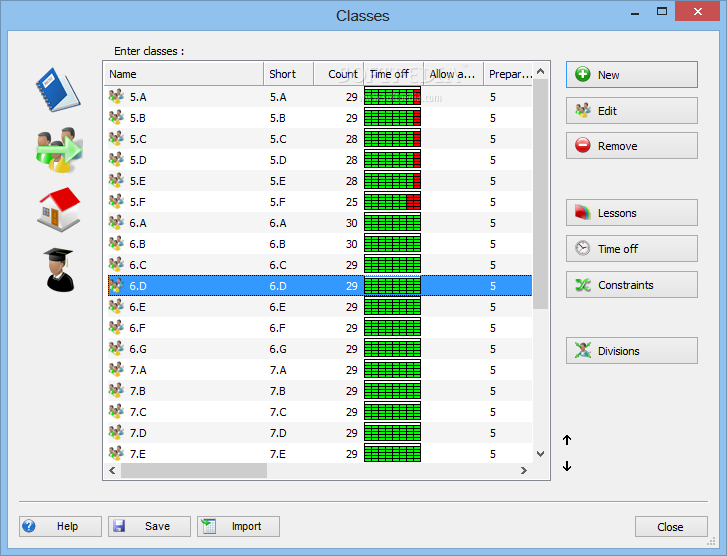727x556 pixels.
Task: Select class row 6.G
Action: tap(320, 349)
